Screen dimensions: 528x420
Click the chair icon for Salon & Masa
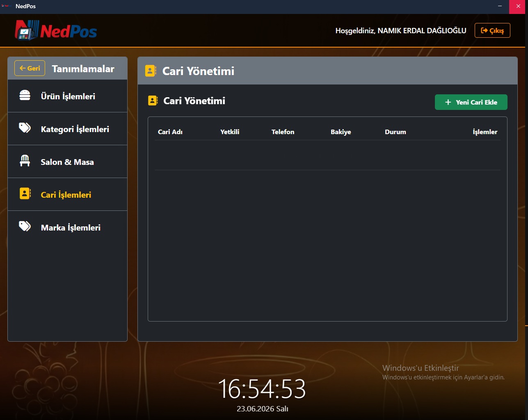point(25,161)
